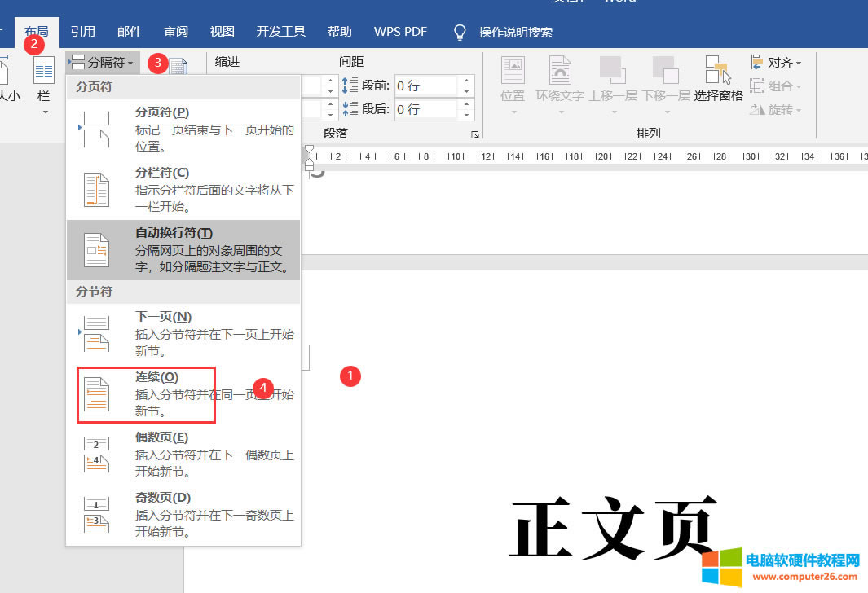Increase the Spacing After (段后) value
Screen dimensions: 868x593
pos(466,104)
